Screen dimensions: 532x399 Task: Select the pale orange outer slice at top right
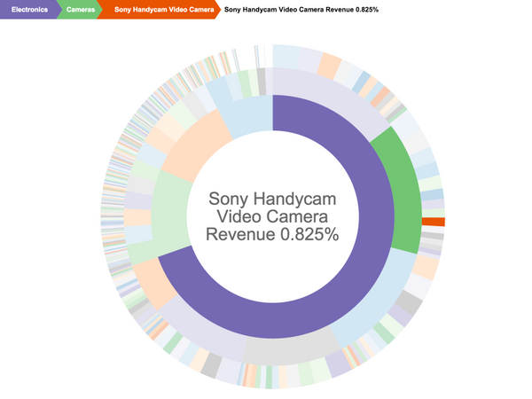[329, 64]
